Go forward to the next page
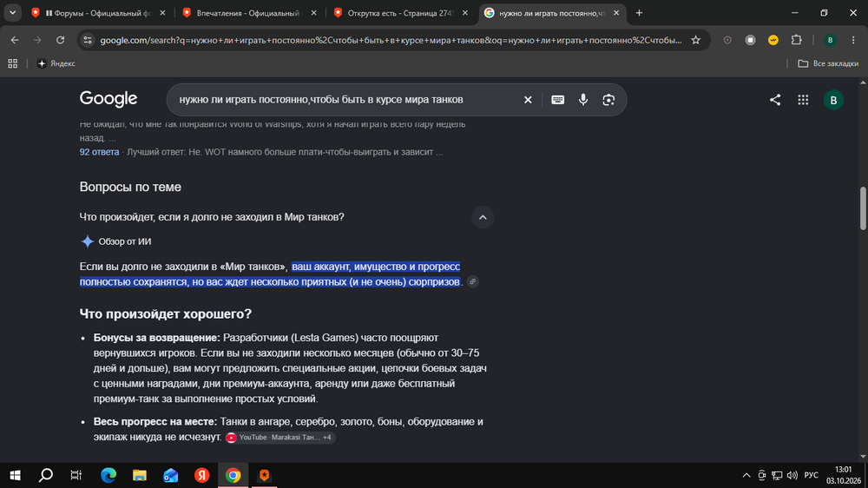This screenshot has height=488, width=868. tap(37, 40)
